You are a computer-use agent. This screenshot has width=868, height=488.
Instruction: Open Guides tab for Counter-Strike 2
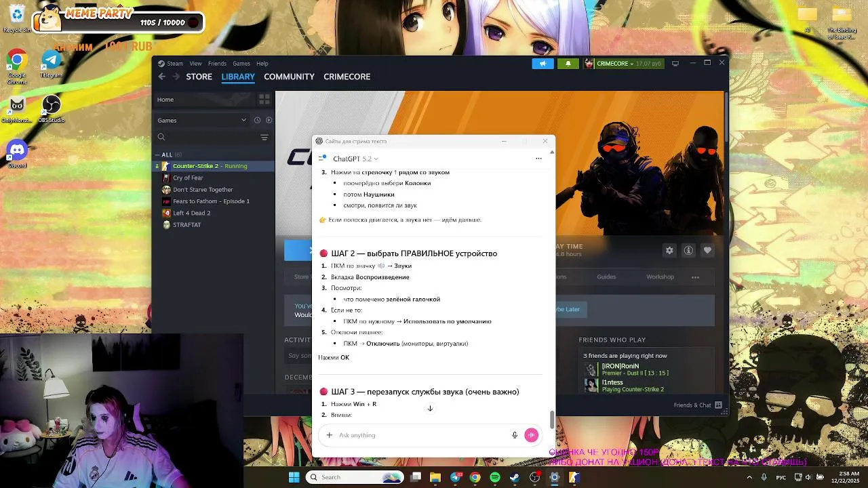pos(606,277)
